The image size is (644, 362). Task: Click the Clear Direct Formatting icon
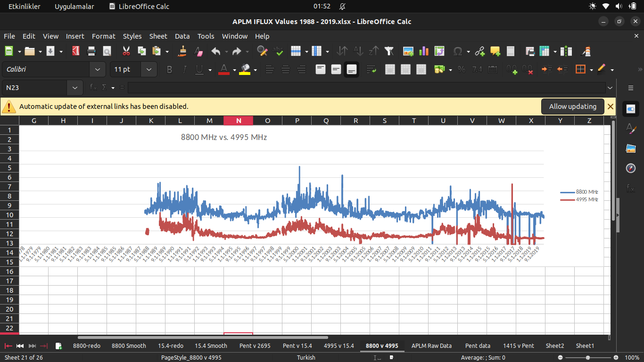pos(198,51)
